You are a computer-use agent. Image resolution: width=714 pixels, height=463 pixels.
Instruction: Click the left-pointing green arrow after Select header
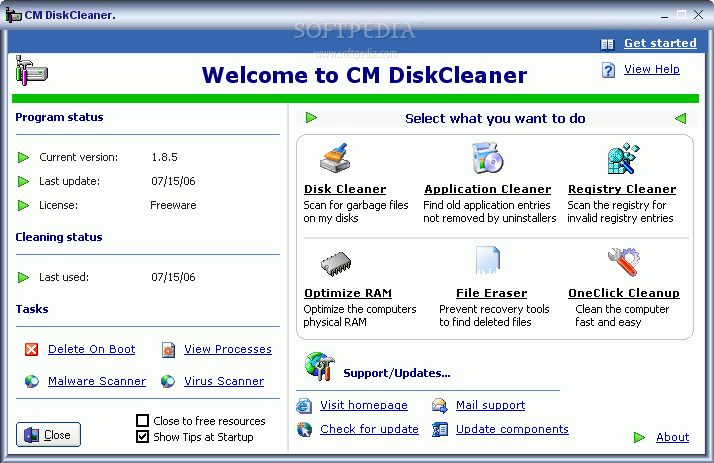(680, 119)
